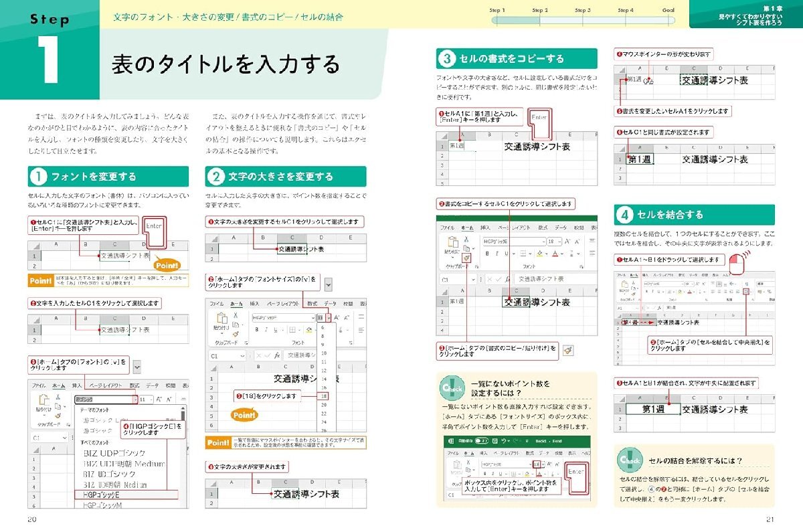Viewport: 803px width, 532px height.
Task: Increase font size in the section 3 Excel ribbon
Action: (x=567, y=242)
